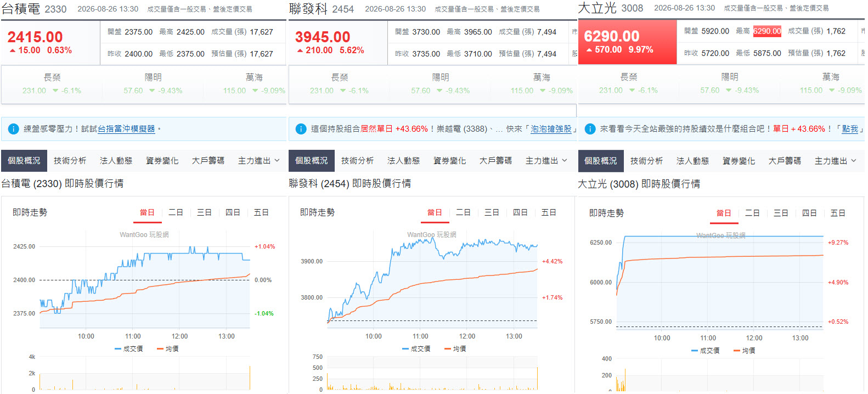This screenshot has width=868, height=394.
Task: Click the 3945.00 price in the 聯發科 panel
Action: pos(323,37)
